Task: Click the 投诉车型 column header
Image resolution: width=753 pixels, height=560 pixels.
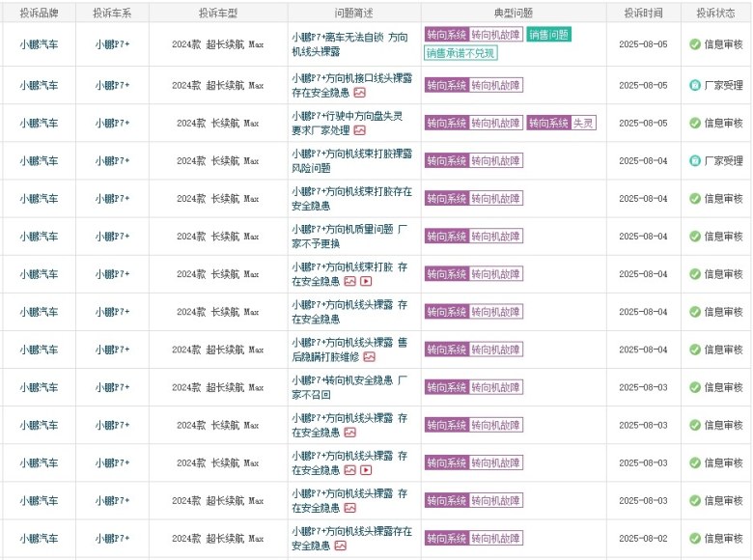Action: click(x=218, y=13)
